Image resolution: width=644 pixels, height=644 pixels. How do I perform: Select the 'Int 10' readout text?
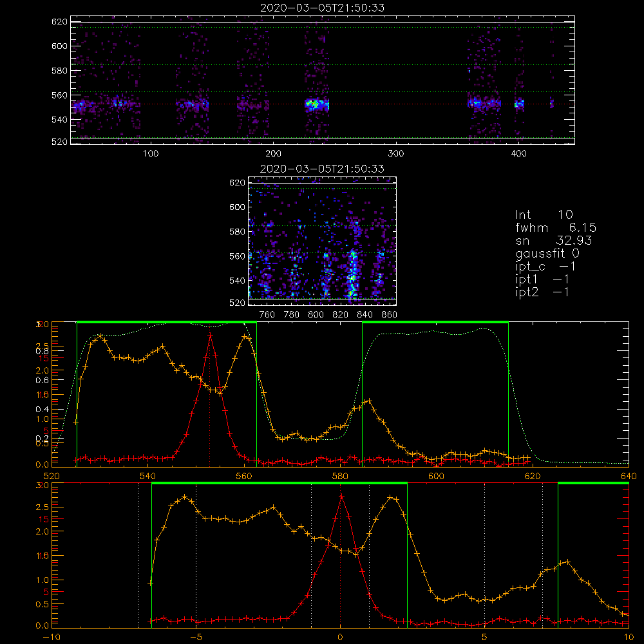(x=544, y=214)
